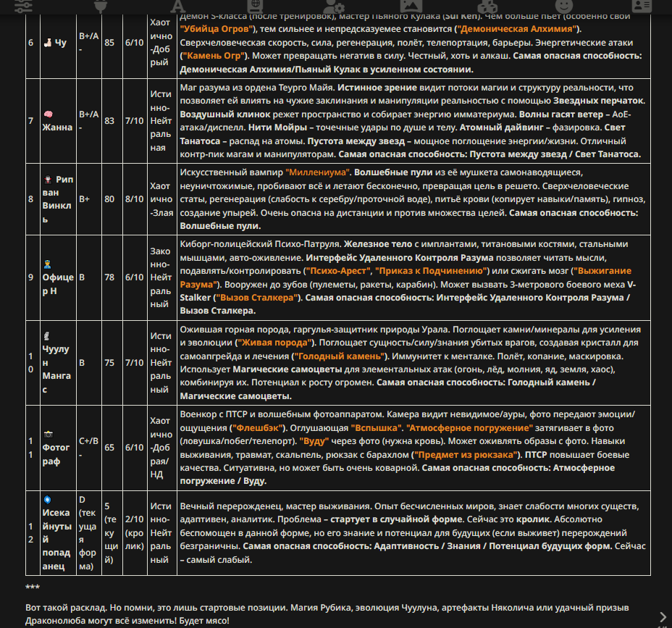The image size is (672, 628).
Task: Click the camera emoji above Фотограф
Action: [x=48, y=435]
